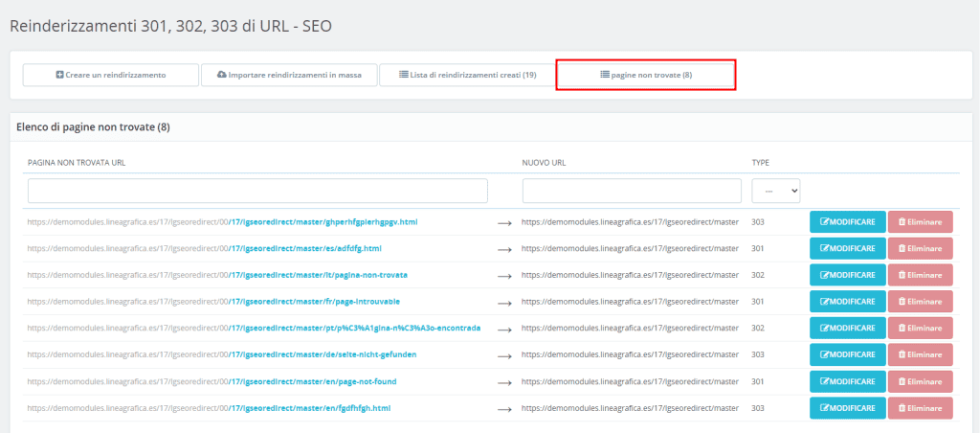Viewport: 980px width, 433px height.
Task: Remove the fr/page-introuvable row
Action: click(x=920, y=302)
